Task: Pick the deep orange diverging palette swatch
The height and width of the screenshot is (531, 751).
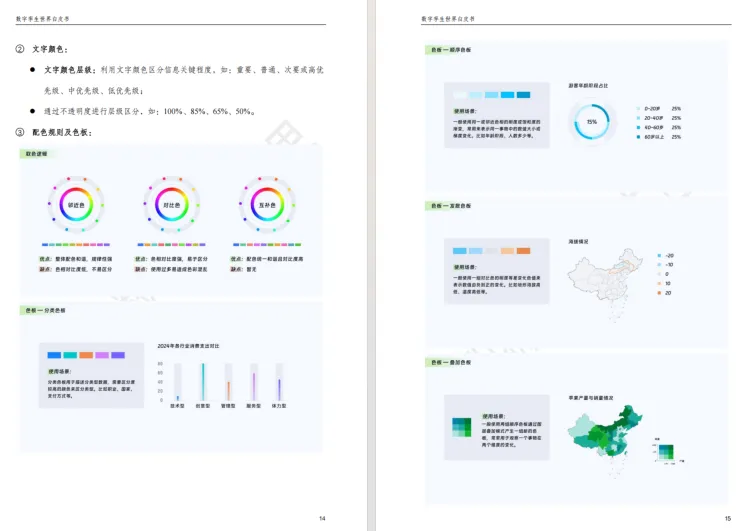Action: (523, 251)
